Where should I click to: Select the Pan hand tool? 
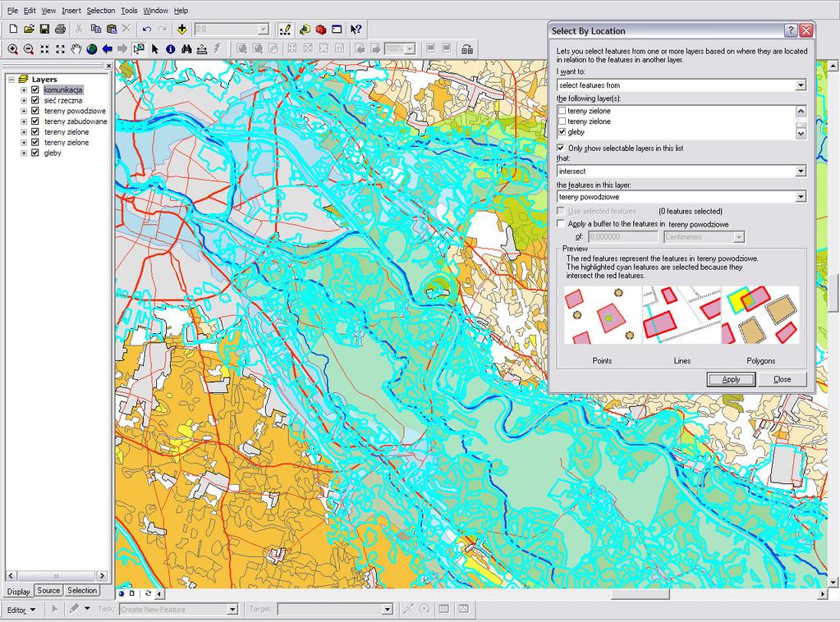(x=76, y=49)
